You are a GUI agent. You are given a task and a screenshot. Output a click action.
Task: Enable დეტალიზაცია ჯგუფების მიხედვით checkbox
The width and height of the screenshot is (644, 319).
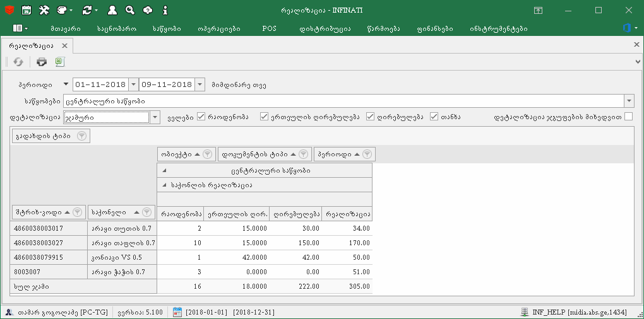[628, 117]
